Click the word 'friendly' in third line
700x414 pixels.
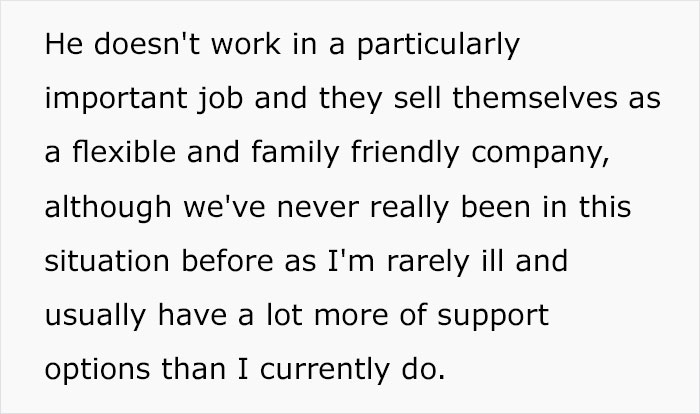(405, 154)
